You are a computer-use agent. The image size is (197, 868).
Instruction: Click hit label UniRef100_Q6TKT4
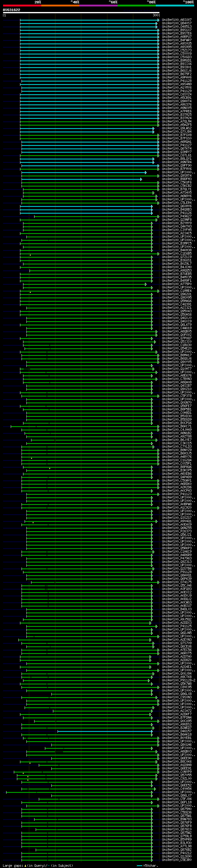176,149
